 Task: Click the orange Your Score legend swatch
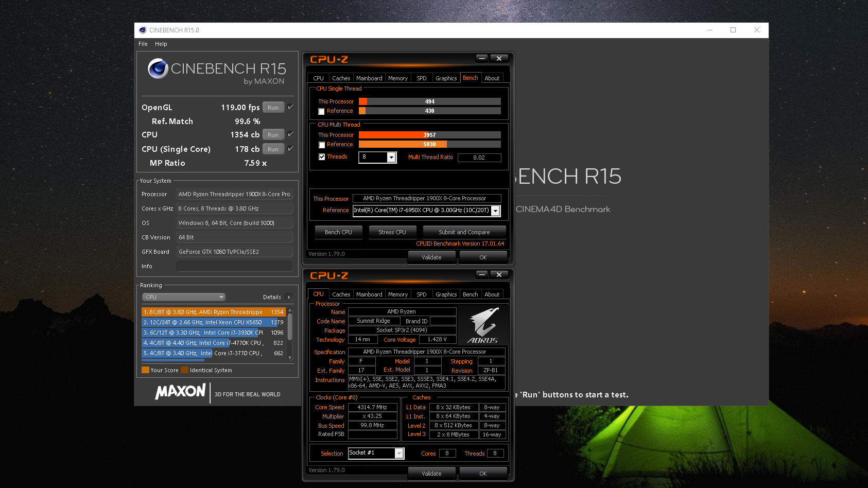coord(145,370)
